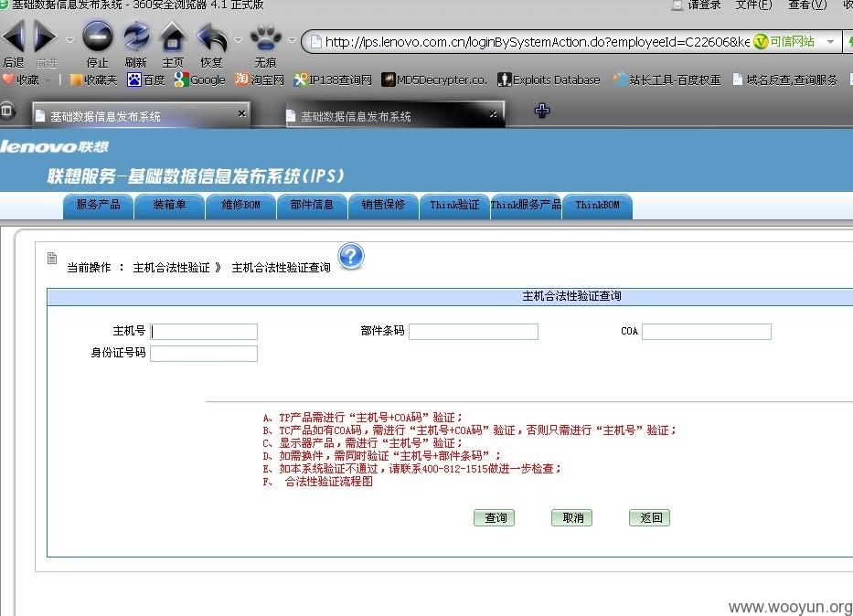This screenshot has height=616, width=853.
Task: Open the Think服务产品 nav tab
Action: 526,206
